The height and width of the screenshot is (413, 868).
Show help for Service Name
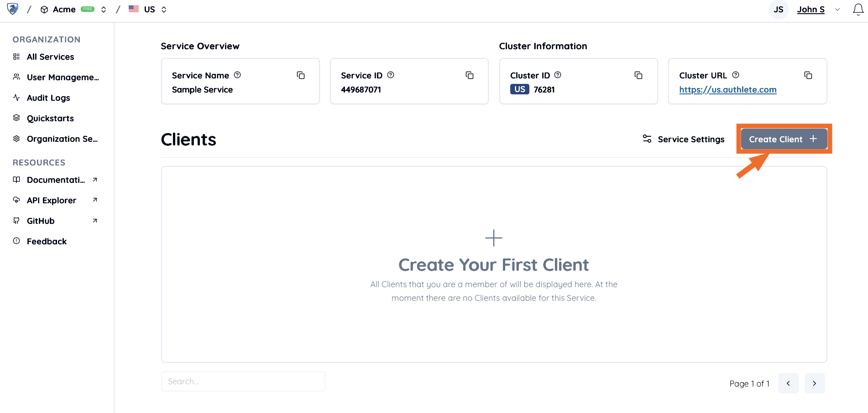pos(237,75)
